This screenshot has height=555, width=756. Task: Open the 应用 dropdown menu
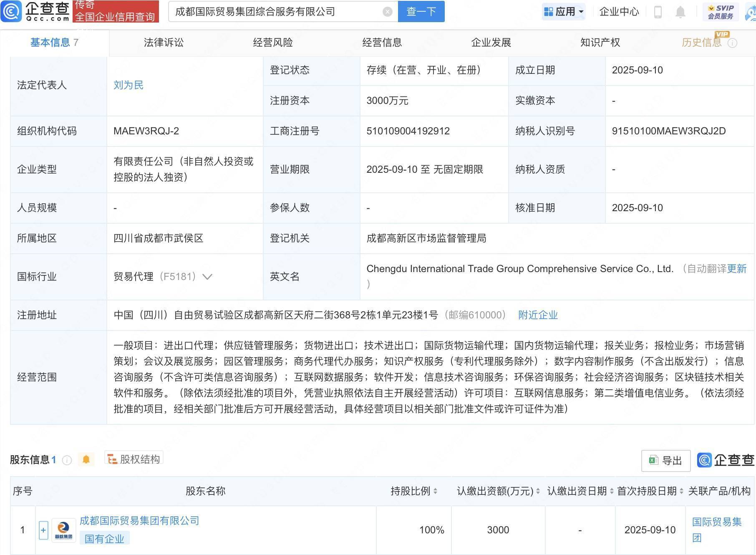pyautogui.click(x=564, y=12)
